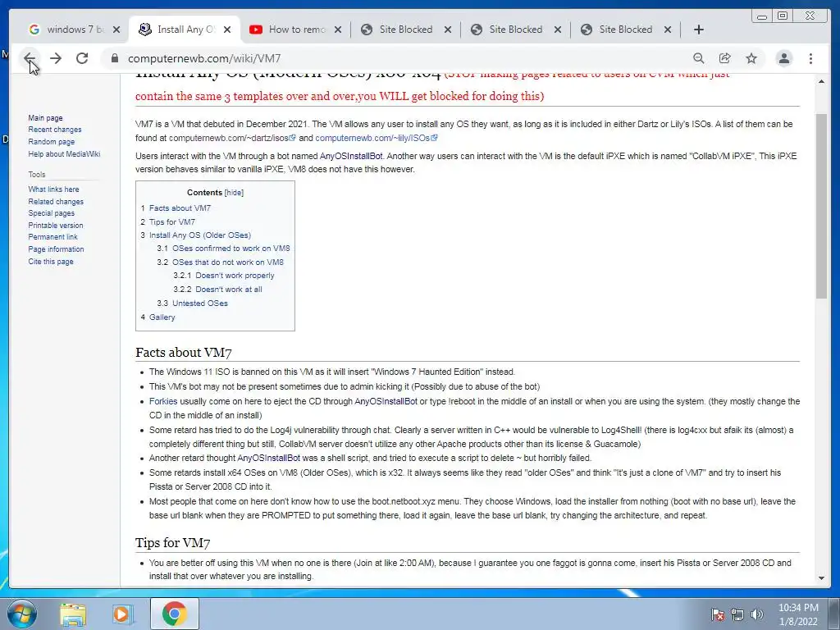Open the Windows Start orb
This screenshot has height=630, width=840.
pyautogui.click(x=22, y=614)
